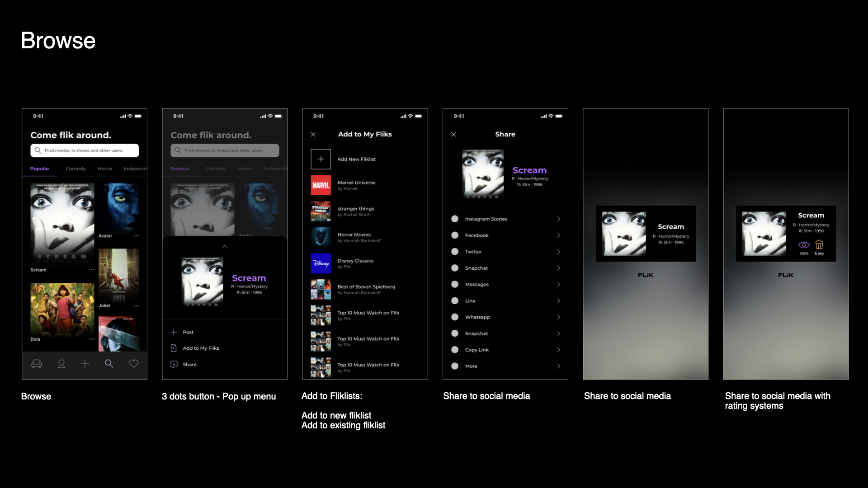Screen dimensions: 868x488
Task: Select the Popular tab in Browse screen
Action: pos(40,169)
